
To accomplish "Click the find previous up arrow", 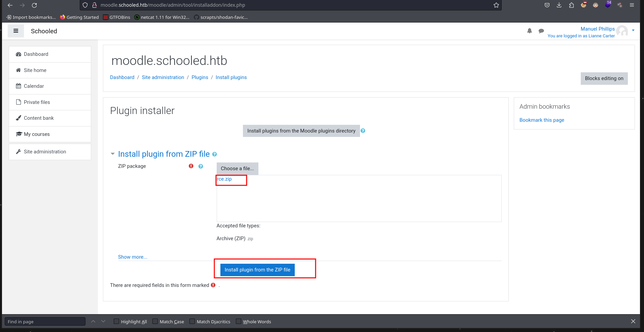I will click(x=93, y=321).
